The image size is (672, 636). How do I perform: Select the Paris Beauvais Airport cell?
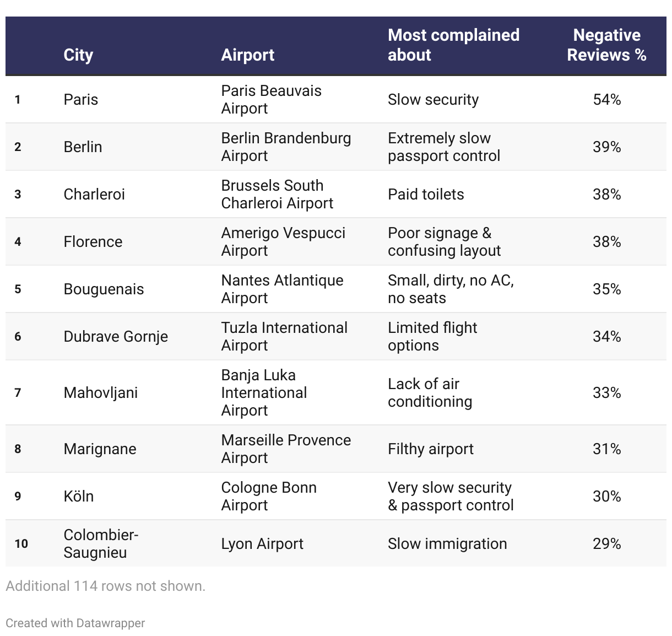(x=271, y=99)
